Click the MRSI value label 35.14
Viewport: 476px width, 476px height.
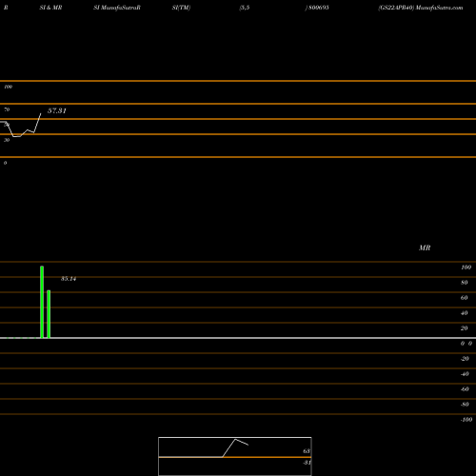click(x=69, y=279)
